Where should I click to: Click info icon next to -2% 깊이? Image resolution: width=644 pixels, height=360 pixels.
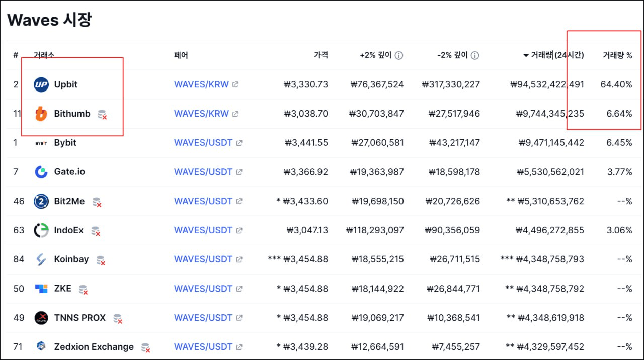click(475, 55)
